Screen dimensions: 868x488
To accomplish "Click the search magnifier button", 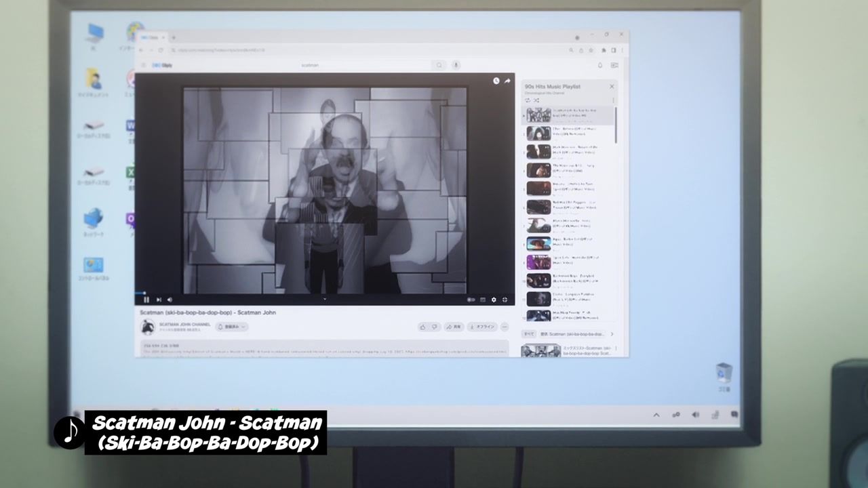I will point(439,65).
